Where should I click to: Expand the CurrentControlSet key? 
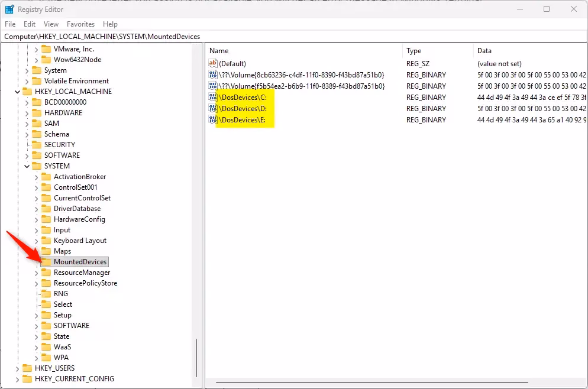point(36,198)
